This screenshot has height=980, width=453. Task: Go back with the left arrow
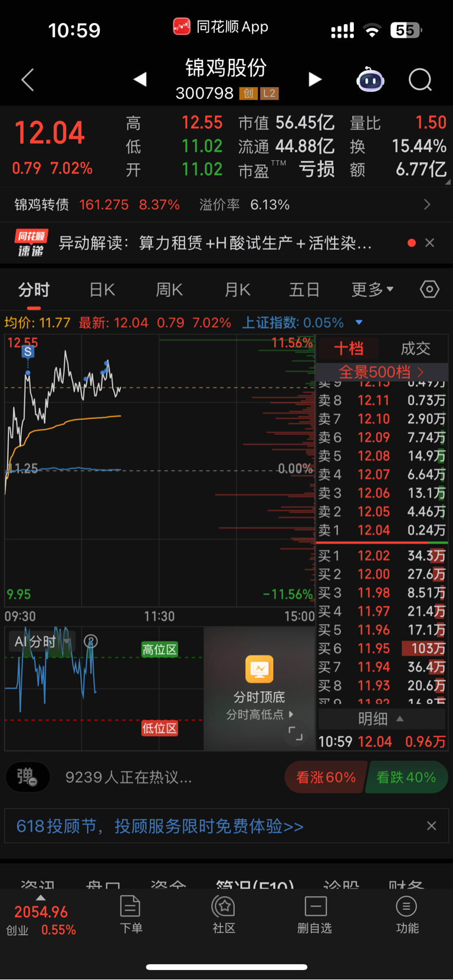tap(28, 80)
